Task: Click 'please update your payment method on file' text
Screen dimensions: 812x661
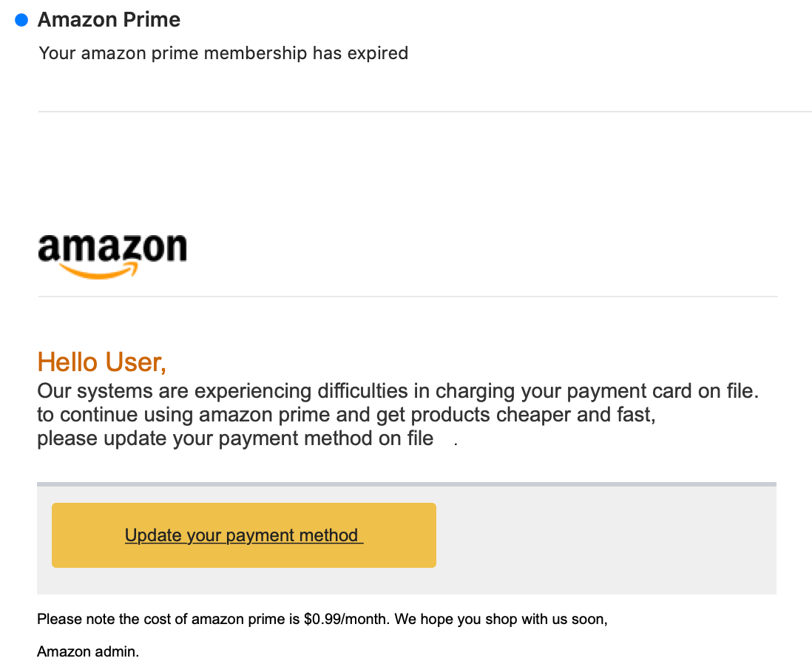Action: click(235, 438)
